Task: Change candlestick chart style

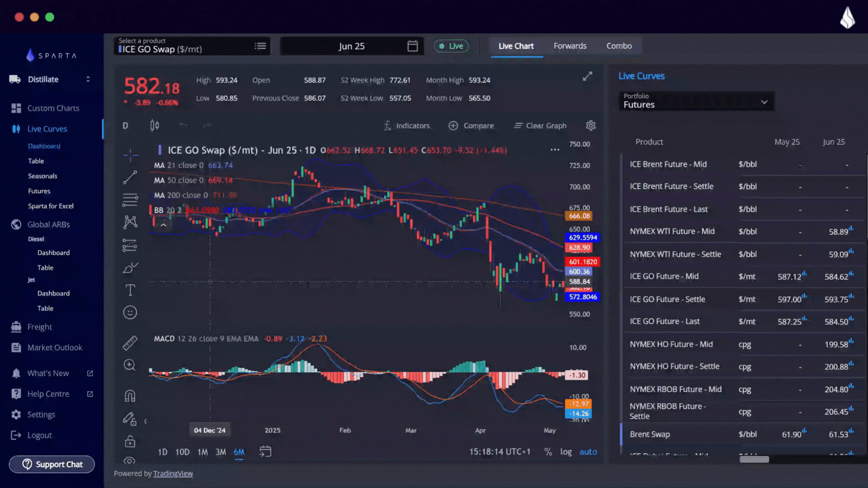Action: (155, 126)
